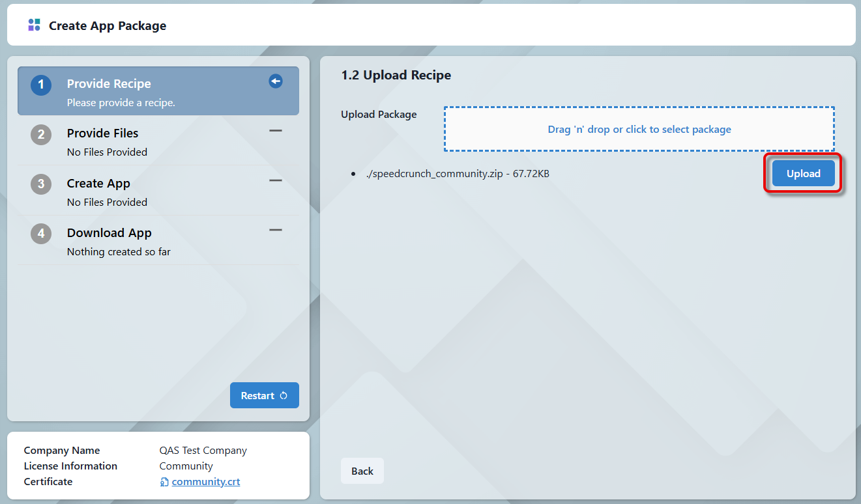
Task: Go to the Download App step title
Action: pyautogui.click(x=109, y=233)
